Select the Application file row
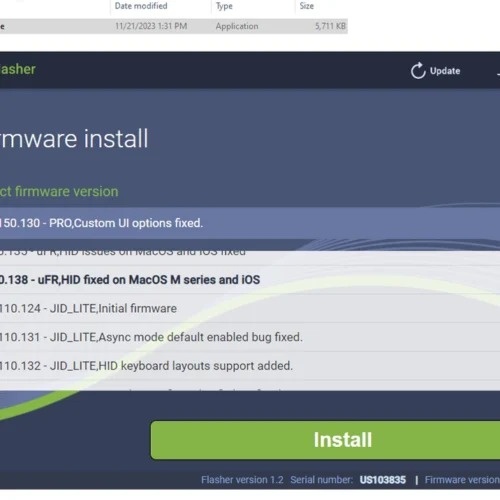 174,26
